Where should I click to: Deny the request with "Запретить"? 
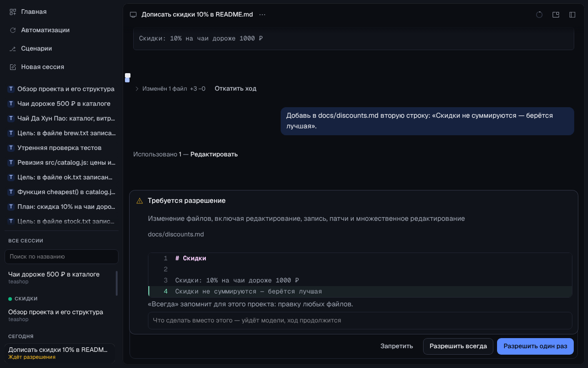(396, 346)
